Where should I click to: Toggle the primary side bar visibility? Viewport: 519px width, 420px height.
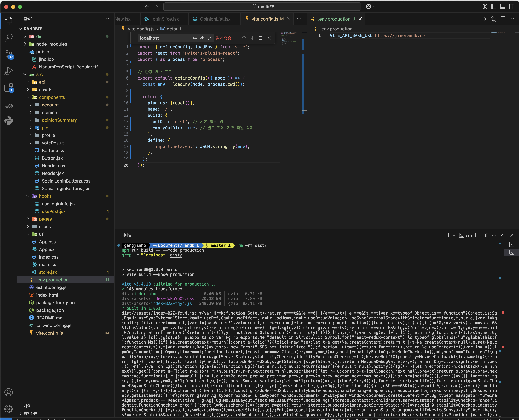tap(494, 7)
